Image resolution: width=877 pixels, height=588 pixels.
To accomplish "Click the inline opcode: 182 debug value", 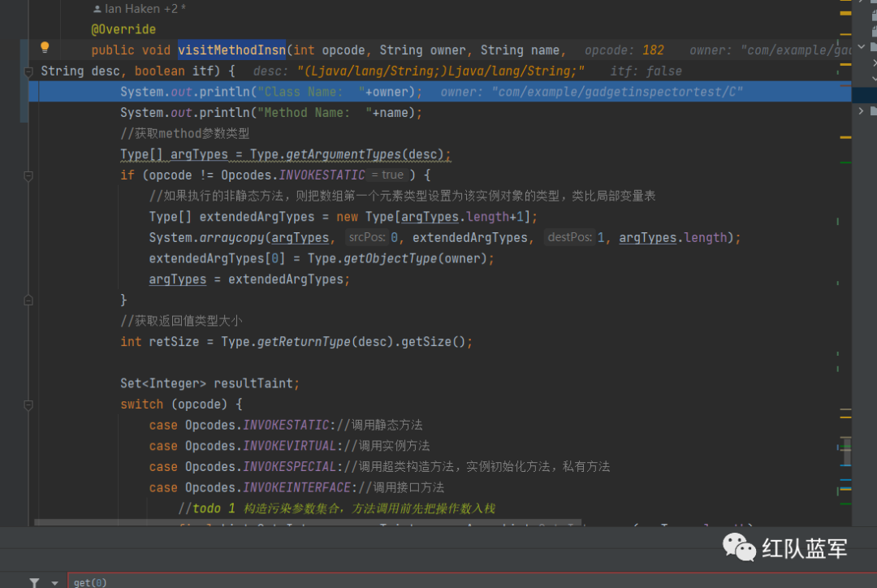I will click(x=624, y=50).
